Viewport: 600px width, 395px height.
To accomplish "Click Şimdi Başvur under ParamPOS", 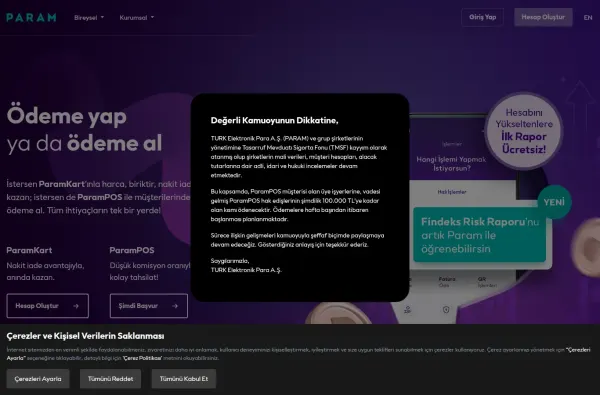I will point(149,306).
